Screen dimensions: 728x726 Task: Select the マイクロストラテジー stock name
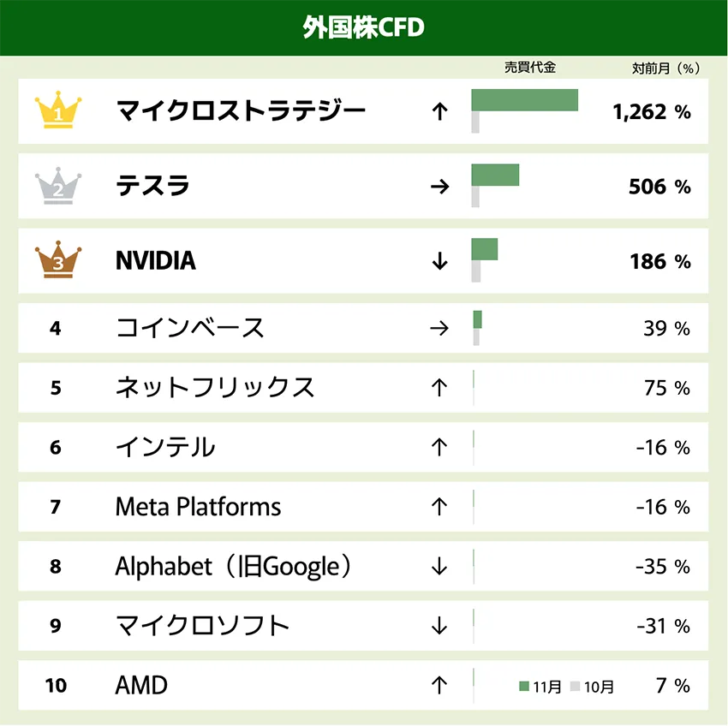[241, 111]
